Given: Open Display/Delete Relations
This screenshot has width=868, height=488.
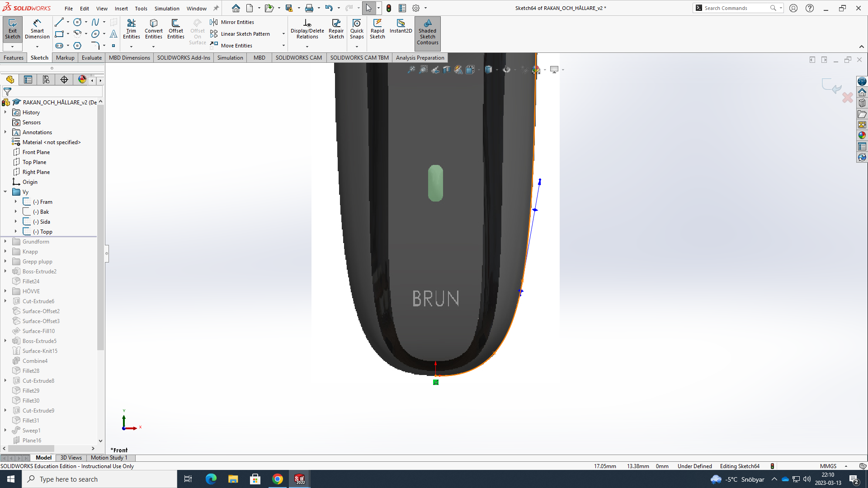Looking at the screenshot, I should click(x=307, y=28).
